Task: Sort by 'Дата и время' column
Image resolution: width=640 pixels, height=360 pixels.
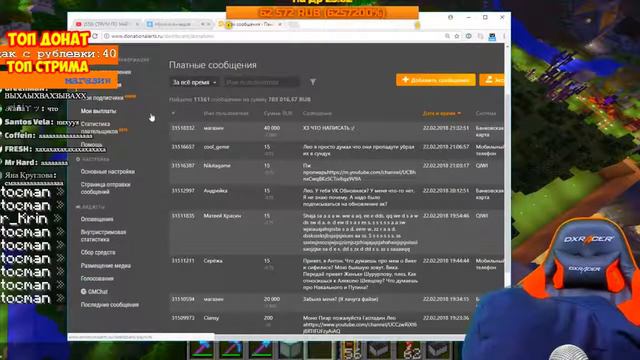Action: click(x=442, y=113)
